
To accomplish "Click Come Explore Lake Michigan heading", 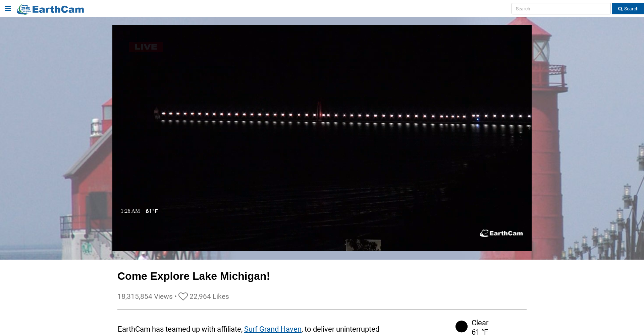I will (194, 276).
